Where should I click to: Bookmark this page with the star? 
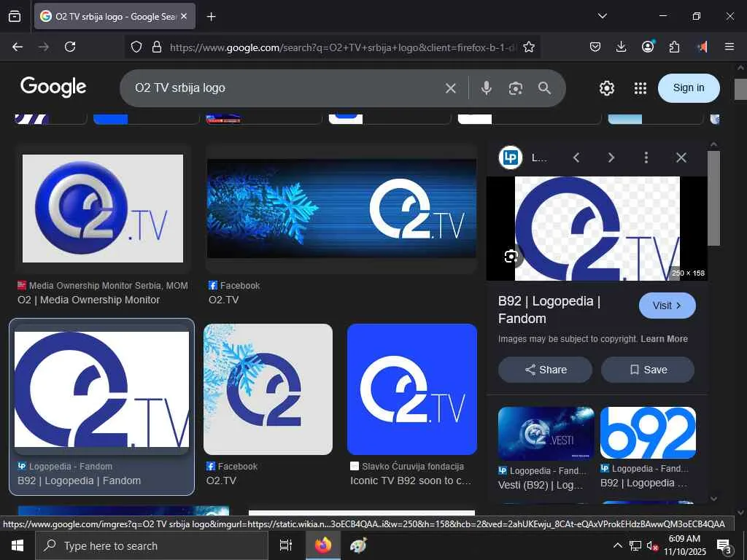click(x=529, y=47)
